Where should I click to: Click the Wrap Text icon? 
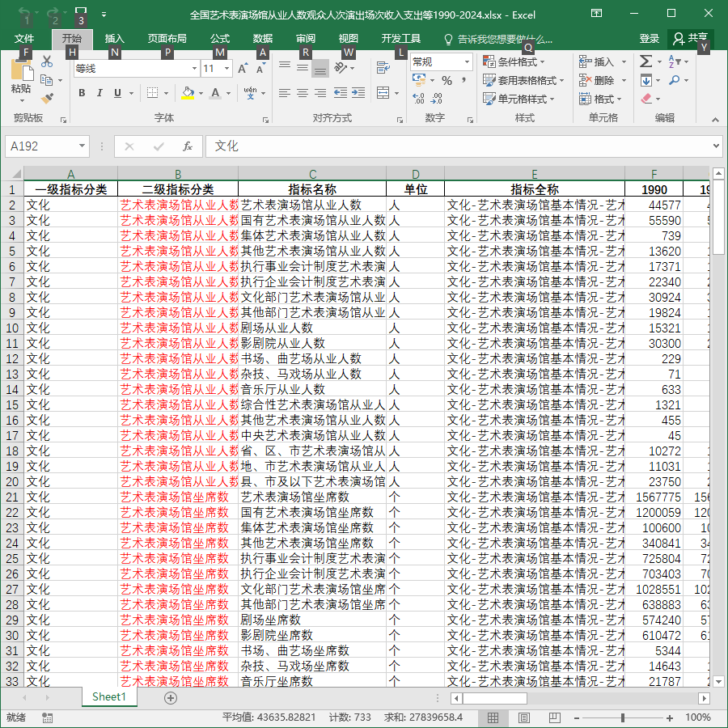click(x=383, y=68)
